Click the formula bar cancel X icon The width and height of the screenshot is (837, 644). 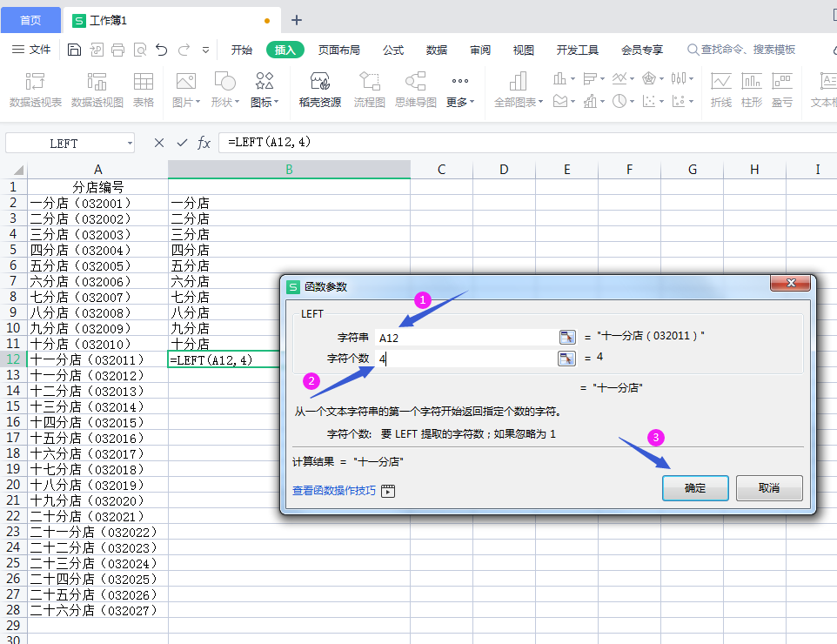pyautogui.click(x=159, y=143)
